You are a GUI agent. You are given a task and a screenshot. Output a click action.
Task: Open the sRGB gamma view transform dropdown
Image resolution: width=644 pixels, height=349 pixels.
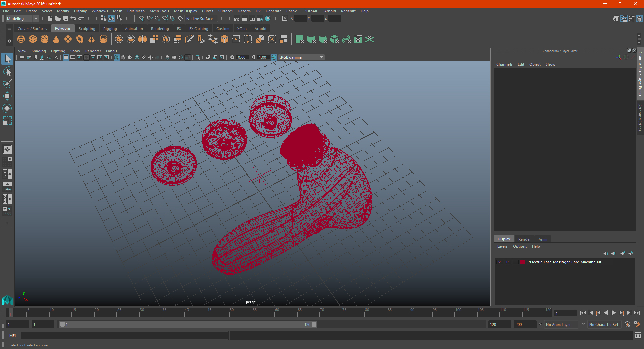pyautogui.click(x=301, y=57)
